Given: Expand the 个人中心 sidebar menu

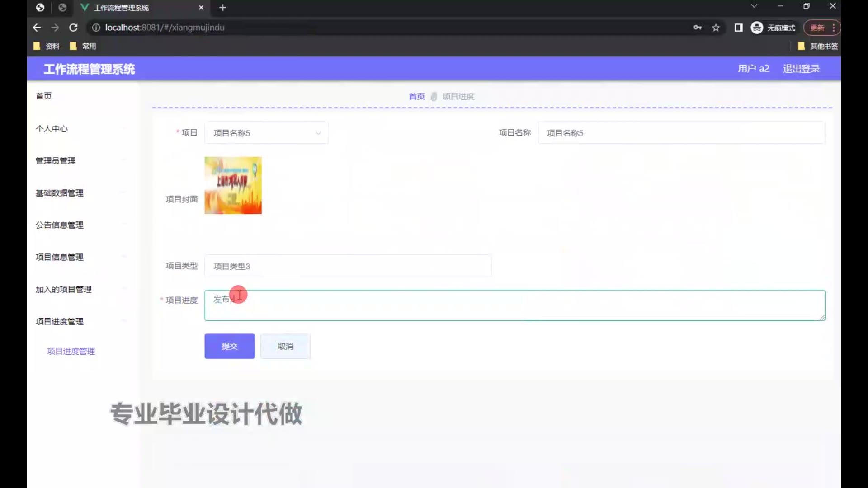Looking at the screenshot, I should click(52, 129).
